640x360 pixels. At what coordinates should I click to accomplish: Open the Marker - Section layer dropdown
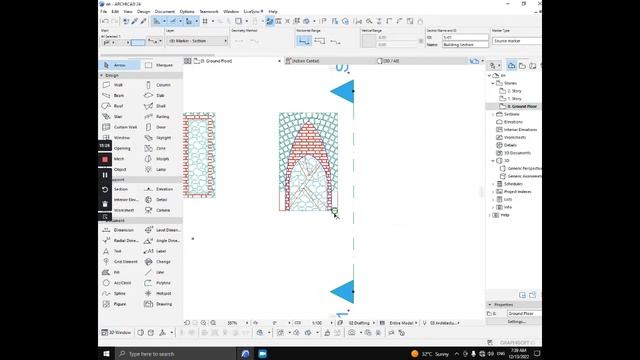197,41
